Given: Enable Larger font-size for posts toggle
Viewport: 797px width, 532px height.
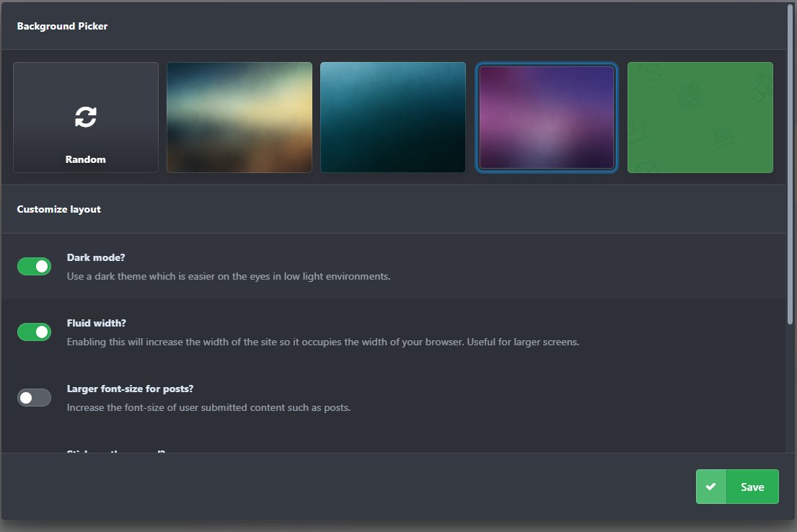Looking at the screenshot, I should coord(35,397).
